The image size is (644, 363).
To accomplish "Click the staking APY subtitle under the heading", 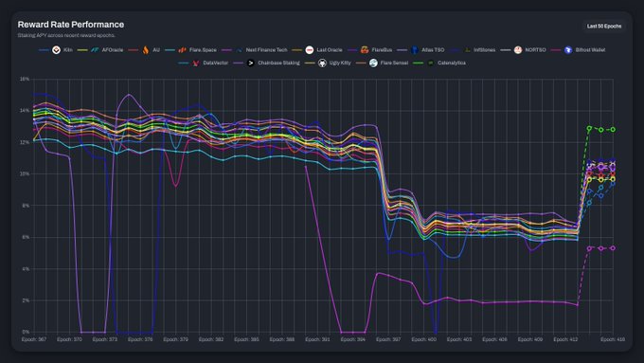I will pyautogui.click(x=66, y=35).
